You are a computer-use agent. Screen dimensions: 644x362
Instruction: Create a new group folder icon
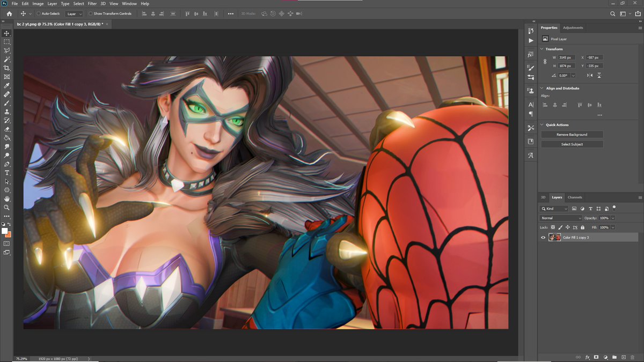click(614, 357)
